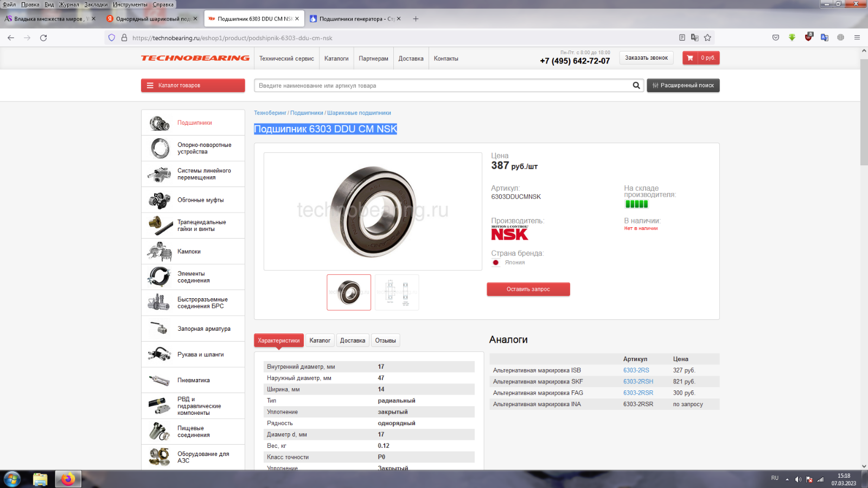Click the main bearing product image

point(373,211)
